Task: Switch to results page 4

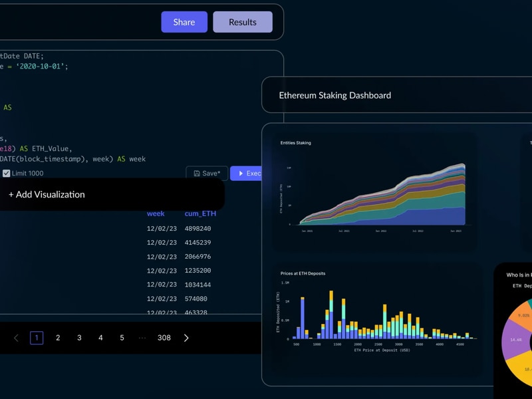Action: tap(100, 338)
